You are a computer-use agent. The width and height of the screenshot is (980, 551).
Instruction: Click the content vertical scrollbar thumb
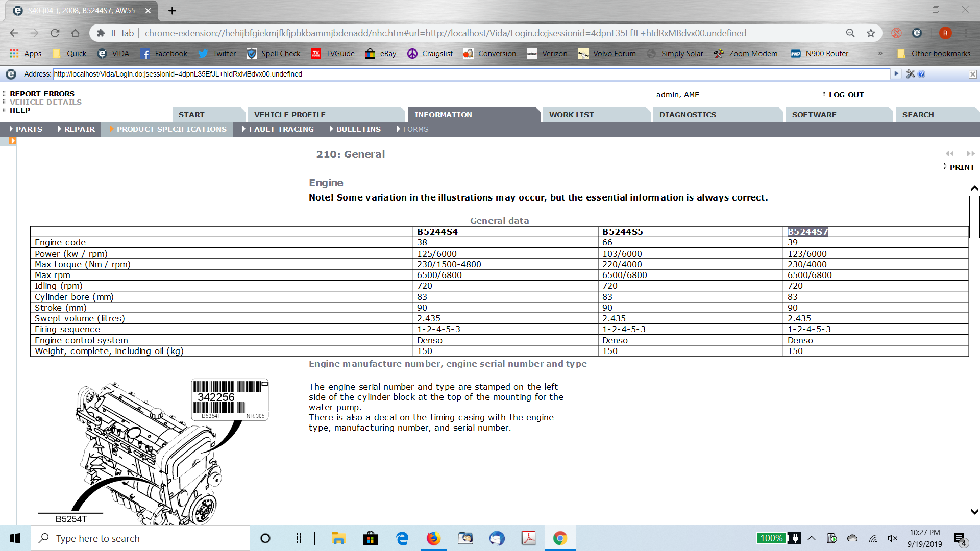click(x=974, y=217)
